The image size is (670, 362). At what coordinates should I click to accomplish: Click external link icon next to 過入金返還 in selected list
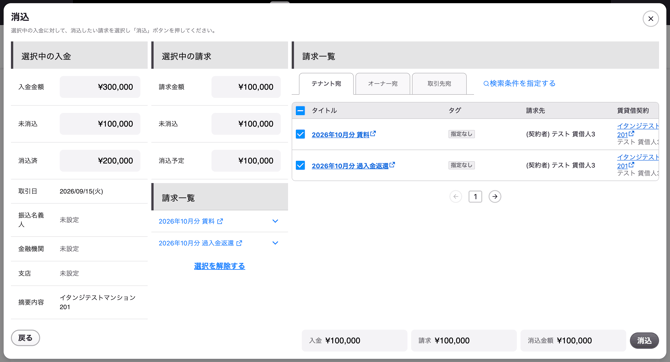pos(239,243)
